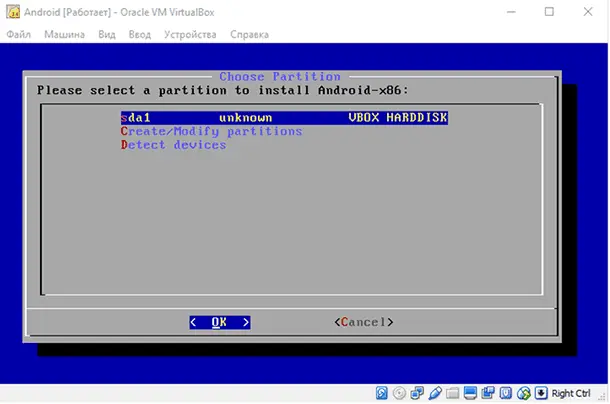Open the shared folders indicator icon

click(x=451, y=391)
